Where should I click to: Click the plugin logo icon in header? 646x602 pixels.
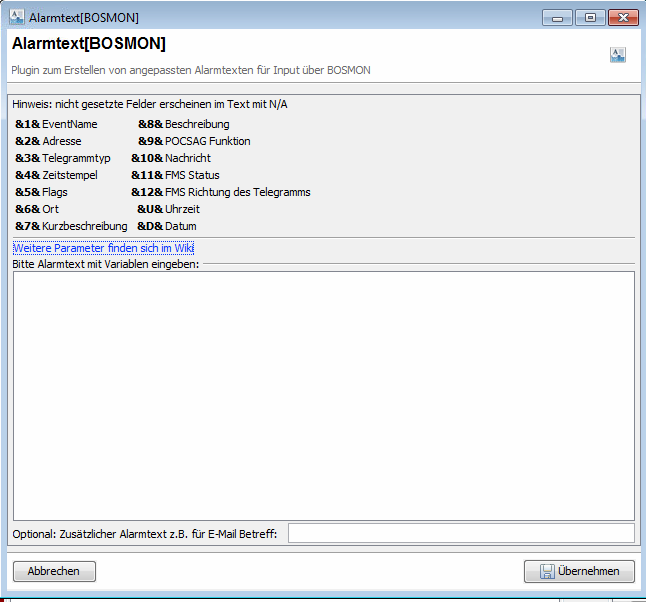click(618, 55)
